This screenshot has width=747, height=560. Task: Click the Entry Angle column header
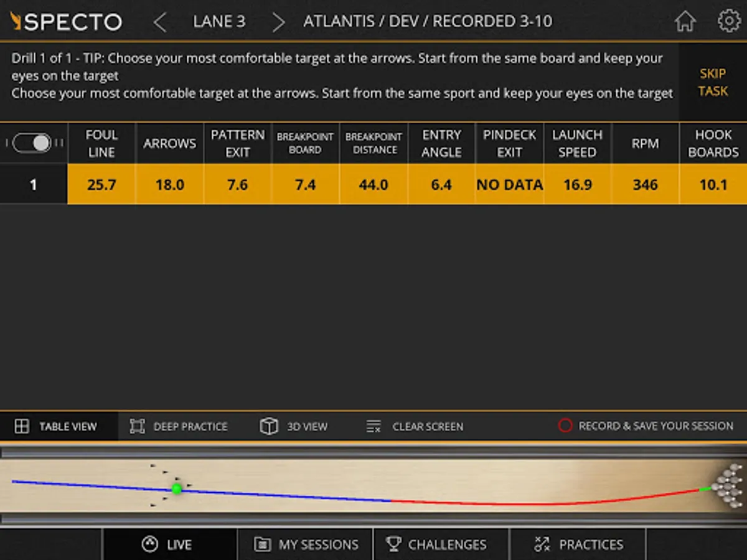pos(441,143)
